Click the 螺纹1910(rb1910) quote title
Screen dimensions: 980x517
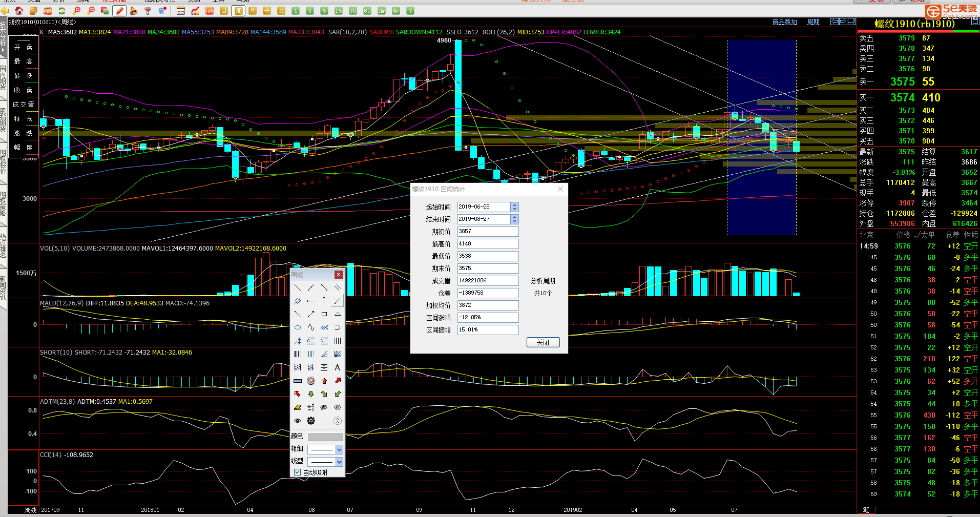[x=914, y=24]
